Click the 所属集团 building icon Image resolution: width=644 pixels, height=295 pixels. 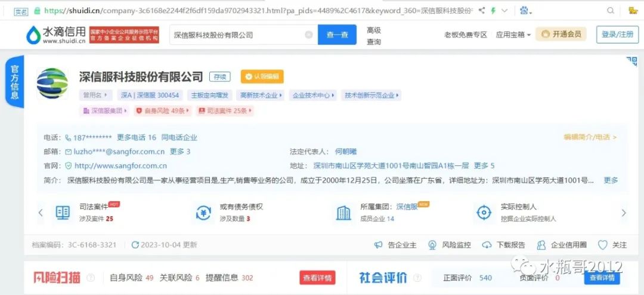point(343,213)
